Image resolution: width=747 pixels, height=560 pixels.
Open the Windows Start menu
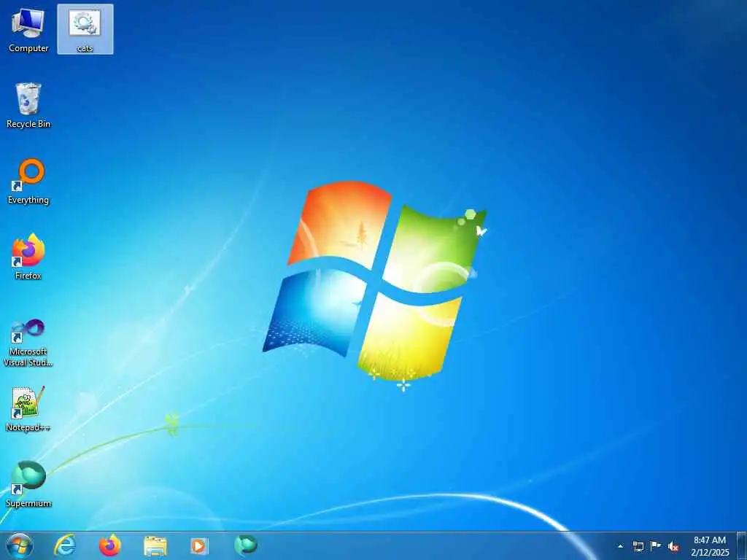coord(20,545)
